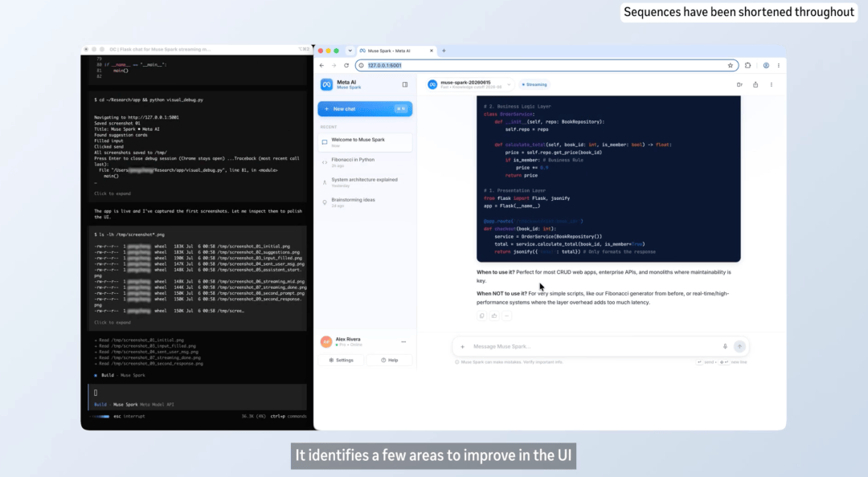Expand the first 'Click to expand' terminal output

113,194
